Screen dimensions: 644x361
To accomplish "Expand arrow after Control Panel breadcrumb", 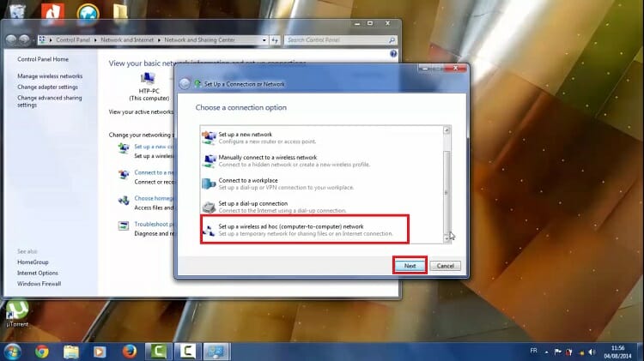I will point(95,39).
